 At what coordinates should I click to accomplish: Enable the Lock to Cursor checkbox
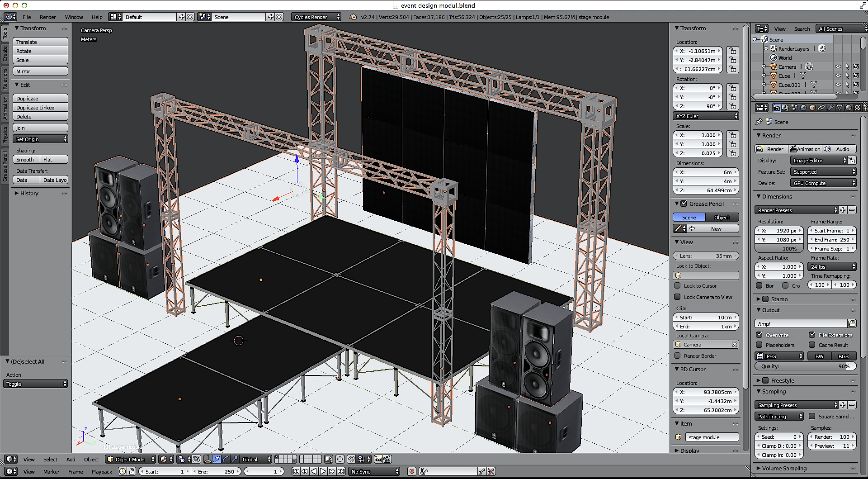(677, 285)
